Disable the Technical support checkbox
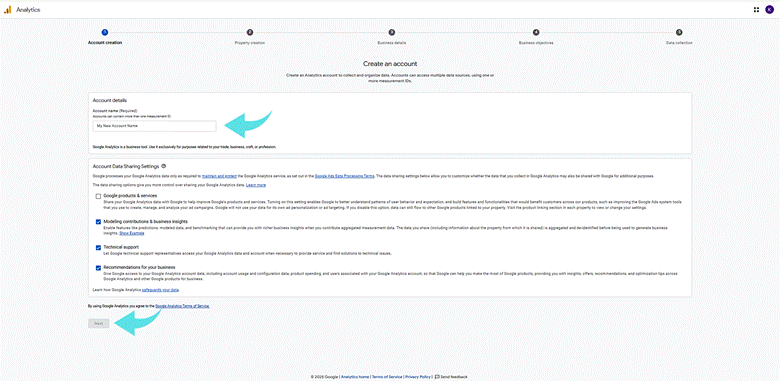This screenshot has width=780, height=381. [x=98, y=247]
